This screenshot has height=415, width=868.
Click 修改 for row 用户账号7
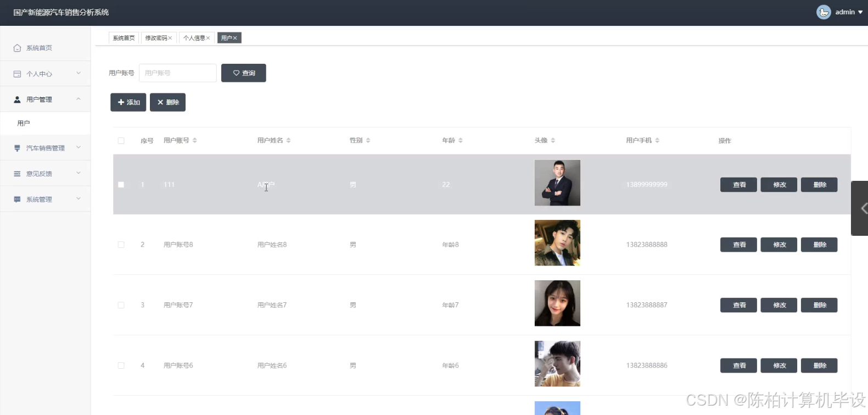click(779, 305)
